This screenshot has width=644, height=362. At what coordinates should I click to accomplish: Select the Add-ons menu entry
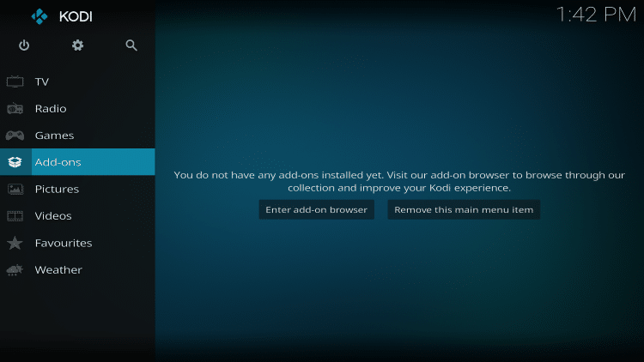(77, 162)
